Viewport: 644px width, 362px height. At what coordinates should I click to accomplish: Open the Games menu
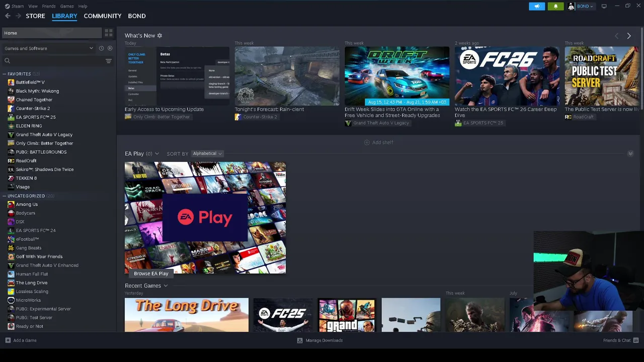click(x=67, y=6)
